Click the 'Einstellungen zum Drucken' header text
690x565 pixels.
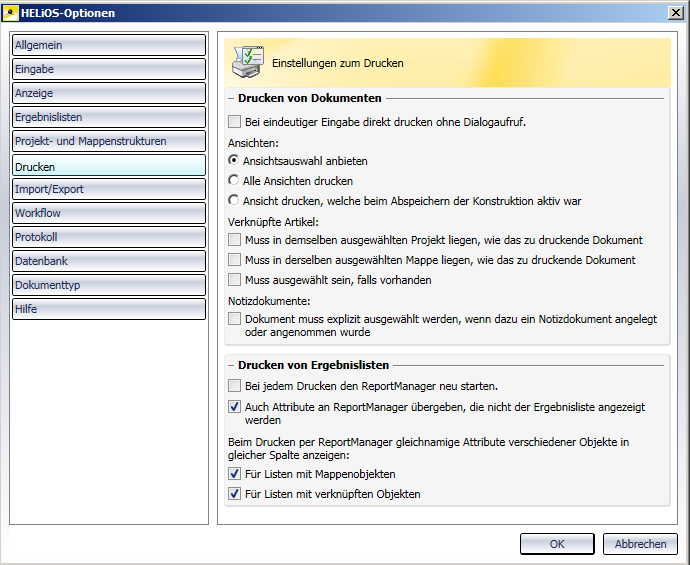338,63
